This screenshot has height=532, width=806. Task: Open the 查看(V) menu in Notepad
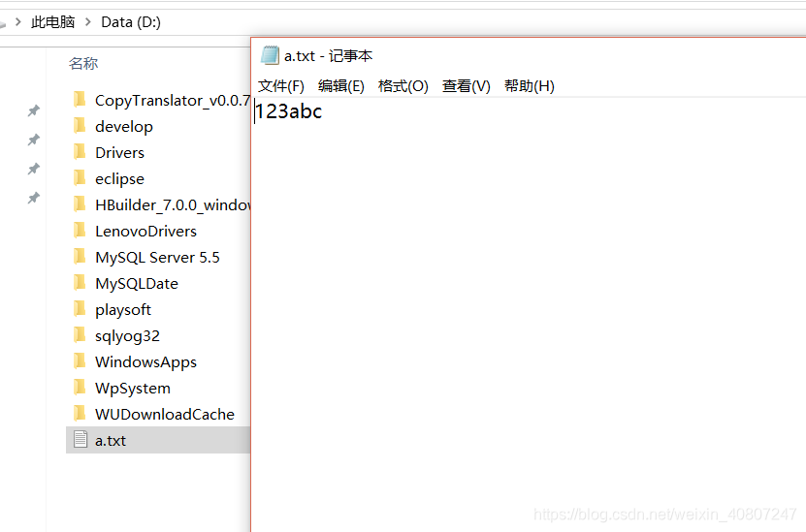click(x=467, y=85)
